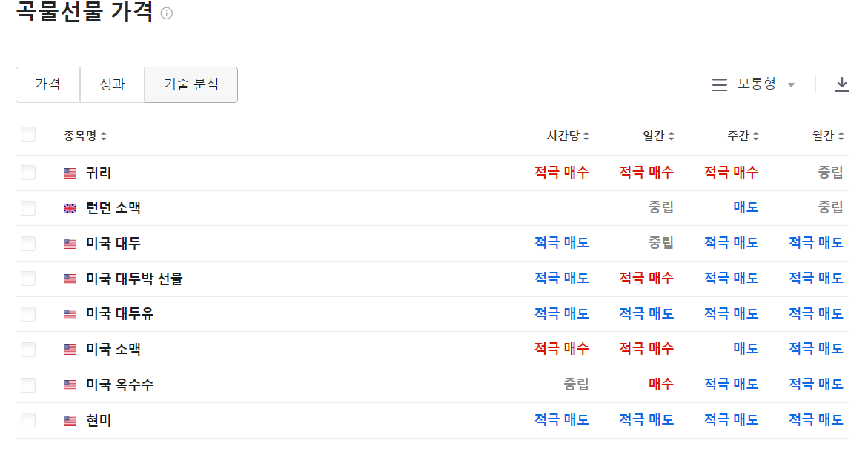
Task: Open the 미국 옥수수 link
Action: pos(119,385)
